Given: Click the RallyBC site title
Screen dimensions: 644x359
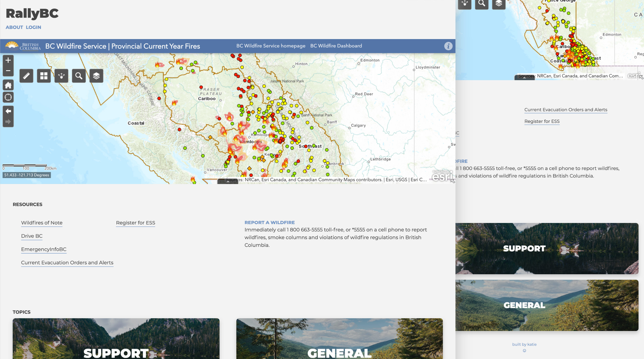Looking at the screenshot, I should 32,14.
